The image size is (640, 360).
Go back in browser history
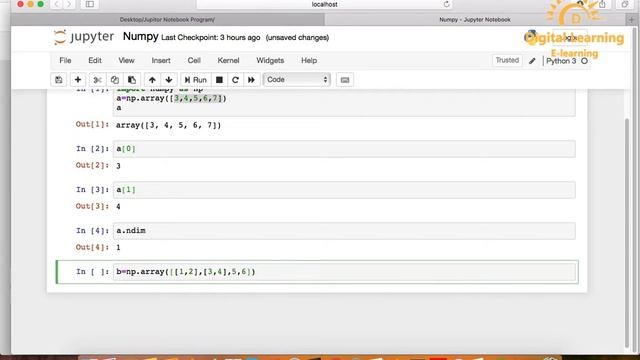(57, 4)
